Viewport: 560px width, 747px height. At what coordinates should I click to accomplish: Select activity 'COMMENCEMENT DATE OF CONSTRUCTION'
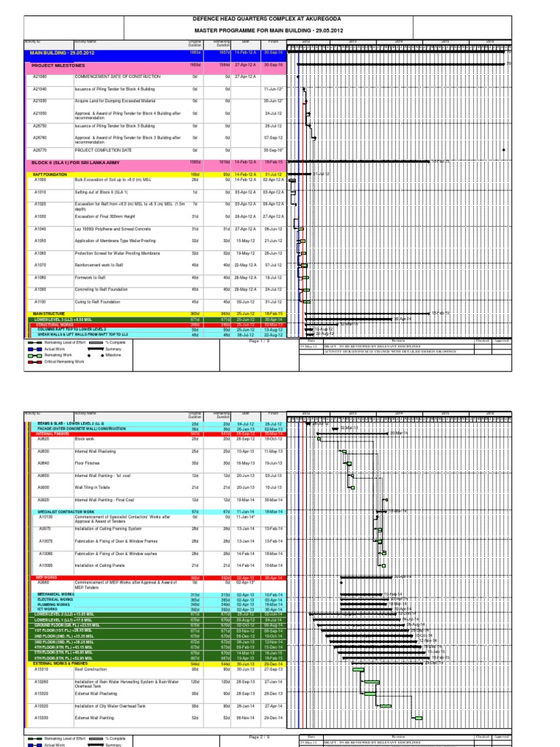(117, 77)
